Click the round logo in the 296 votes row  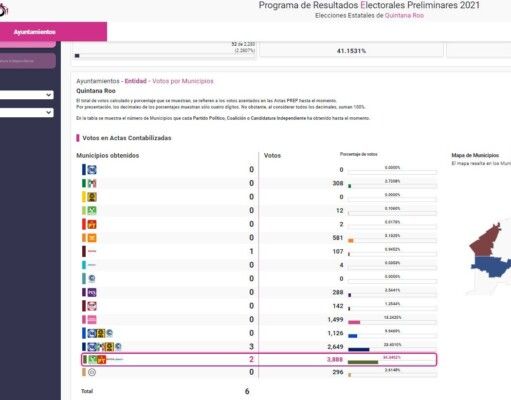tap(92, 372)
